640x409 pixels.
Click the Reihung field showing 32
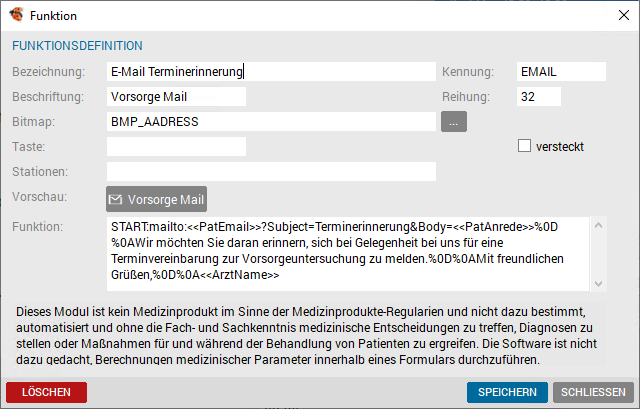point(539,97)
